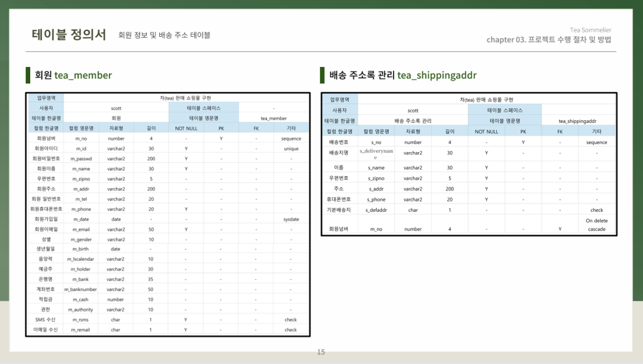643x364 pixels.
Task: Select the '회원아이디' cell
Action: coord(46,148)
